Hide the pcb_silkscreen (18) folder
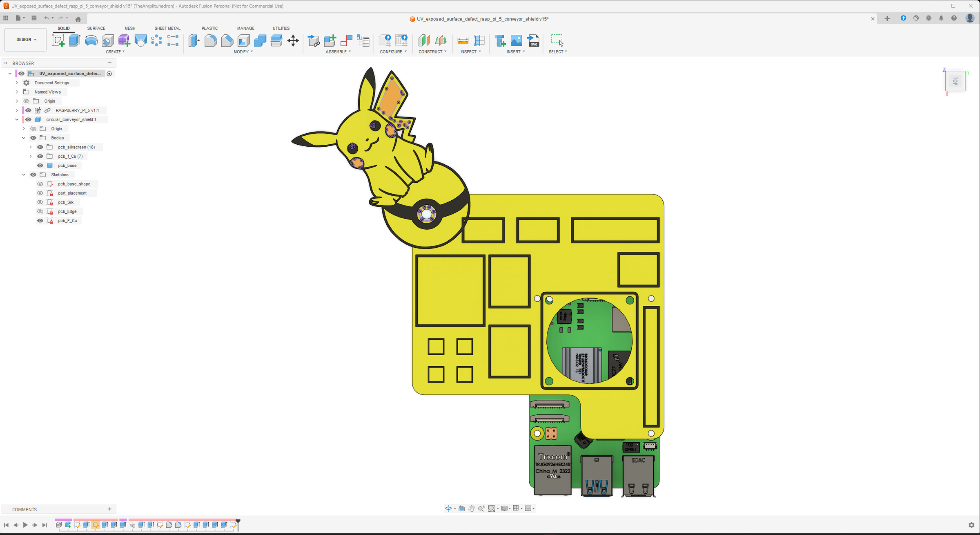 [40, 147]
